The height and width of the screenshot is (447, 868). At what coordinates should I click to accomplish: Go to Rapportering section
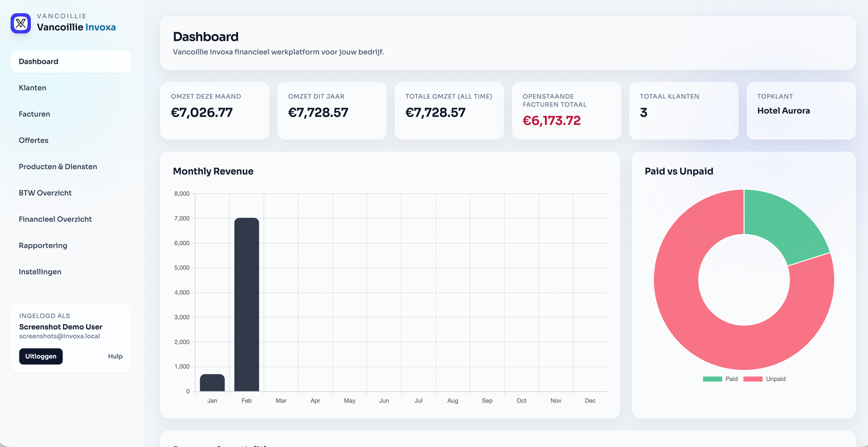(43, 246)
